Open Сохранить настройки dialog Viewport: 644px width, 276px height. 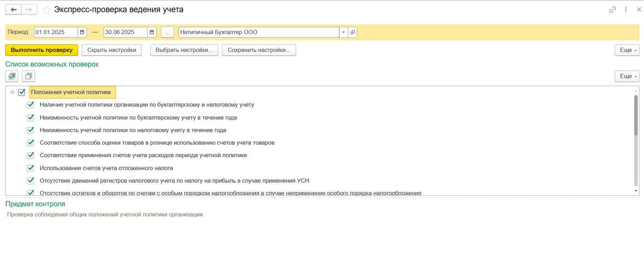259,50
